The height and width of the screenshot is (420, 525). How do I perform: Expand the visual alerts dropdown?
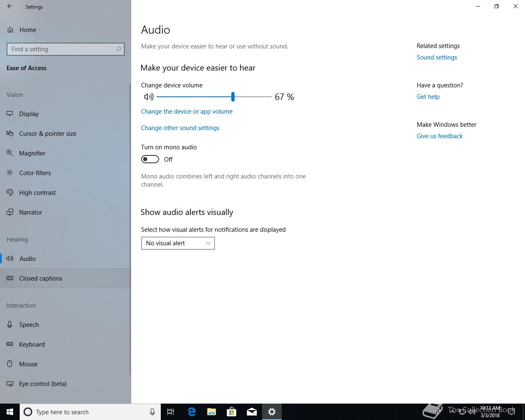[178, 243]
